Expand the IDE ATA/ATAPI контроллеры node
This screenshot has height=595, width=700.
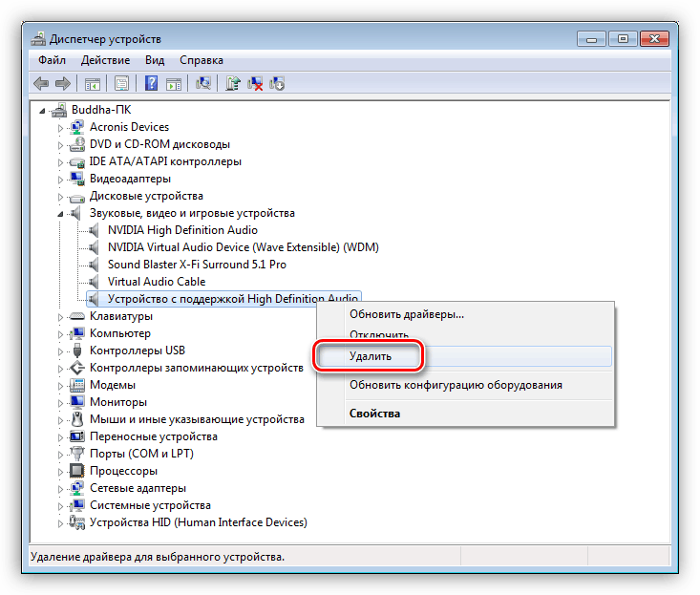60,162
